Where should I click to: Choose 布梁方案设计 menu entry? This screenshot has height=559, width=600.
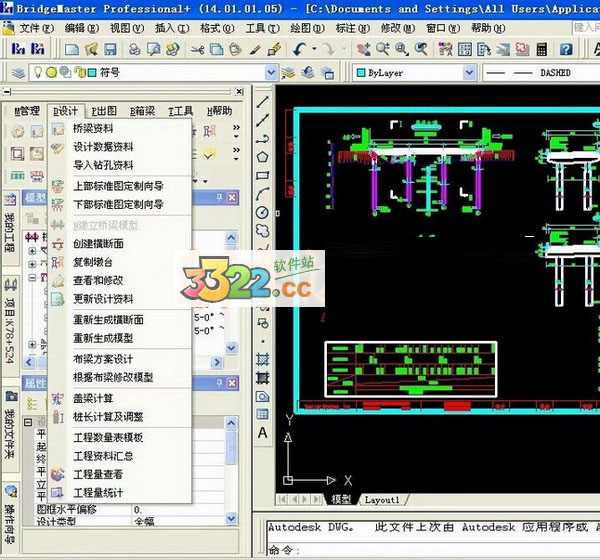coord(103,359)
